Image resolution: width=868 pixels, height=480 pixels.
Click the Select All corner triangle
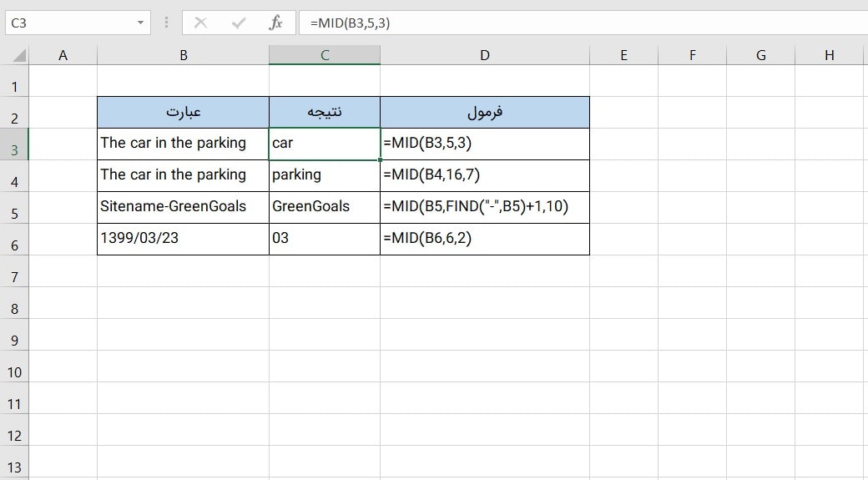coord(18,56)
